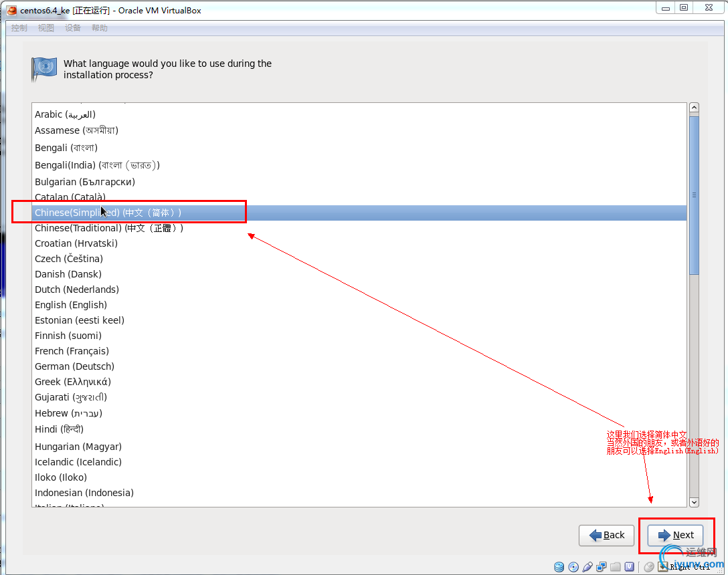
Task: Click the Back button
Action: click(606, 535)
